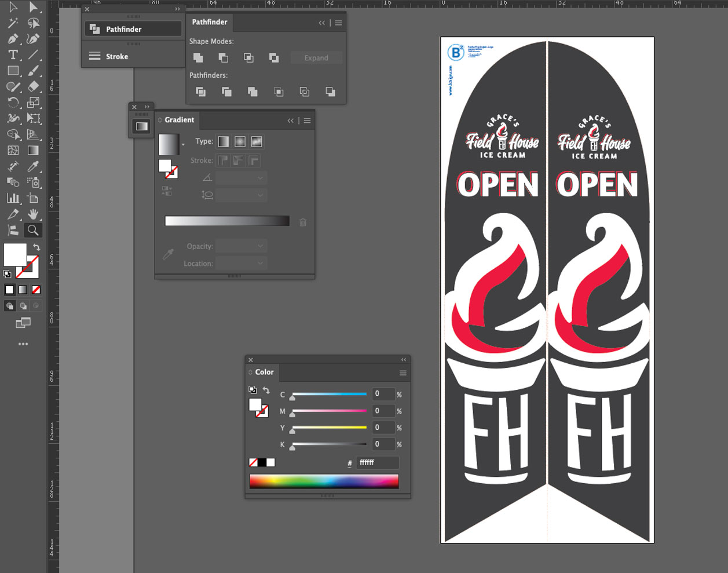Apply Crop pathfinder
728x573 pixels.
(279, 92)
